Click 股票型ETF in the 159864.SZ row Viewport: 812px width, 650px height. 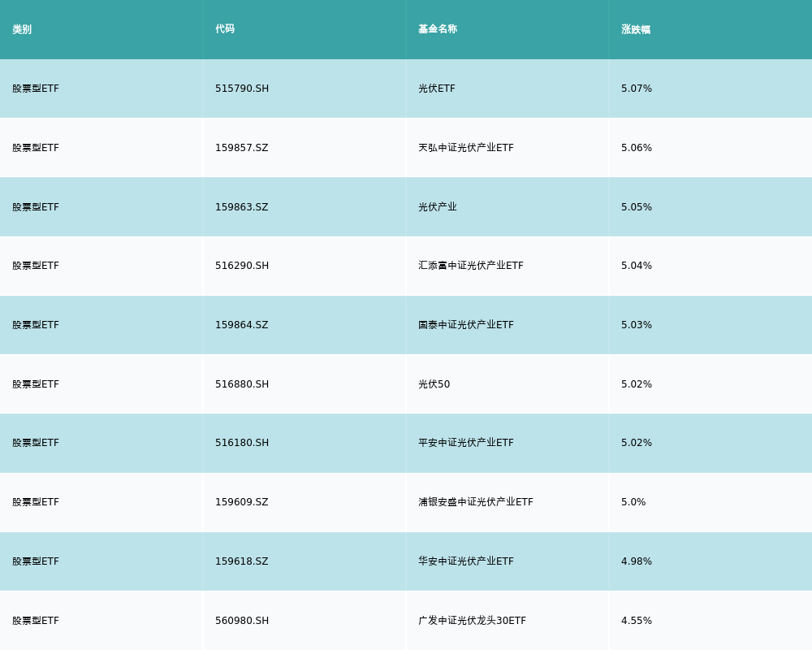[x=36, y=325]
